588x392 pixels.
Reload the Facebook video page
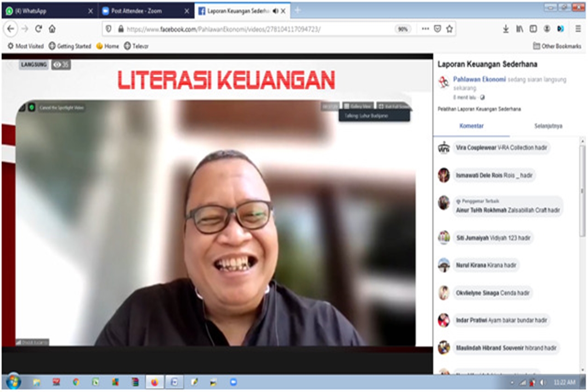coord(39,28)
